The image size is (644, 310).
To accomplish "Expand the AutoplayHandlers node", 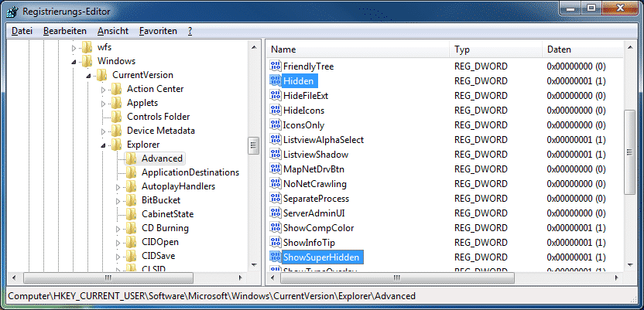I will pyautogui.click(x=118, y=187).
